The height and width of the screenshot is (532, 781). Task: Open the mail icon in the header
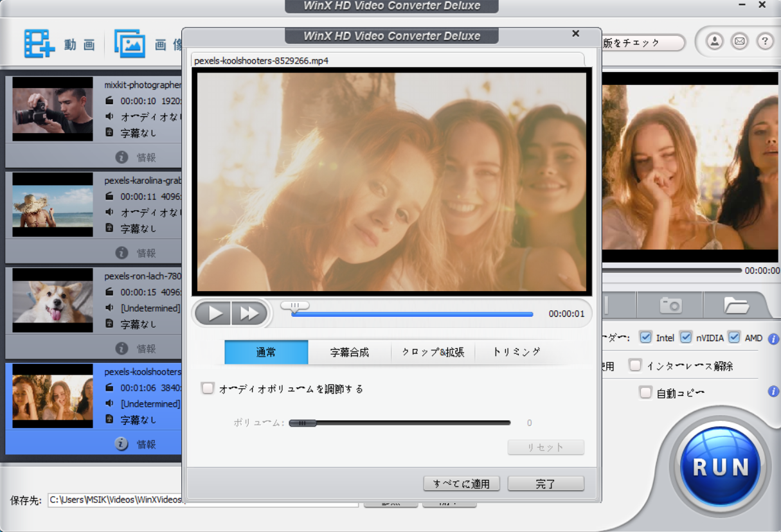(x=740, y=42)
